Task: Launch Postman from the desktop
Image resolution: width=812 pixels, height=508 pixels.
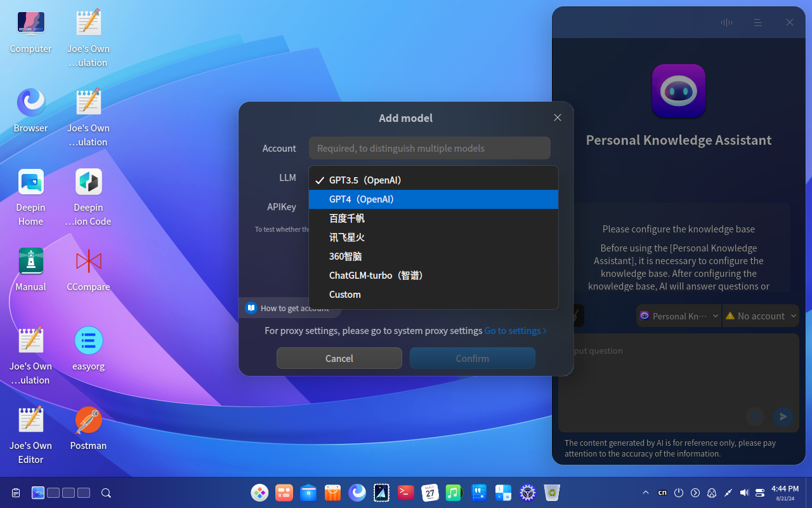Action: [88, 419]
